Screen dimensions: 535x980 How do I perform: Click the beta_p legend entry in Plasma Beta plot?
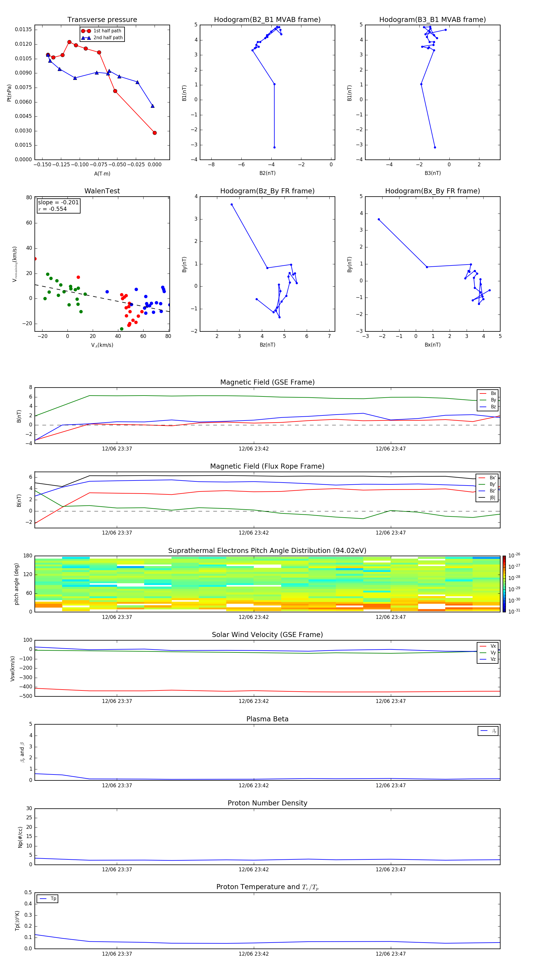click(489, 731)
